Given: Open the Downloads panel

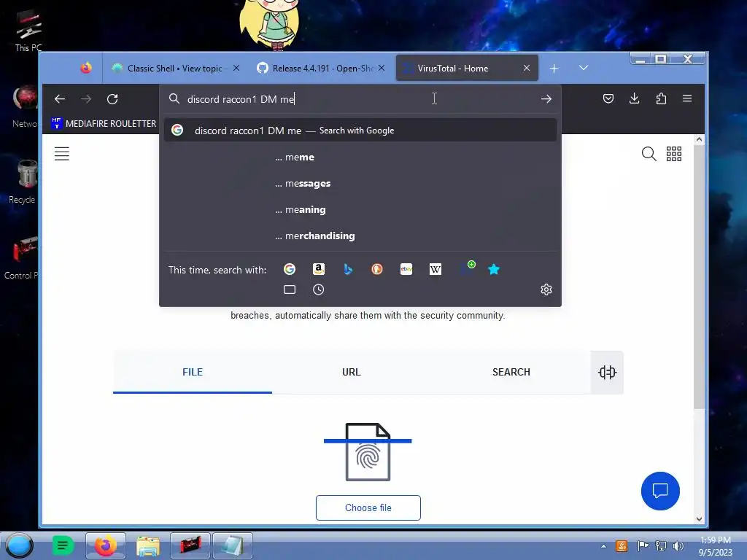Looking at the screenshot, I should pyautogui.click(x=634, y=98).
